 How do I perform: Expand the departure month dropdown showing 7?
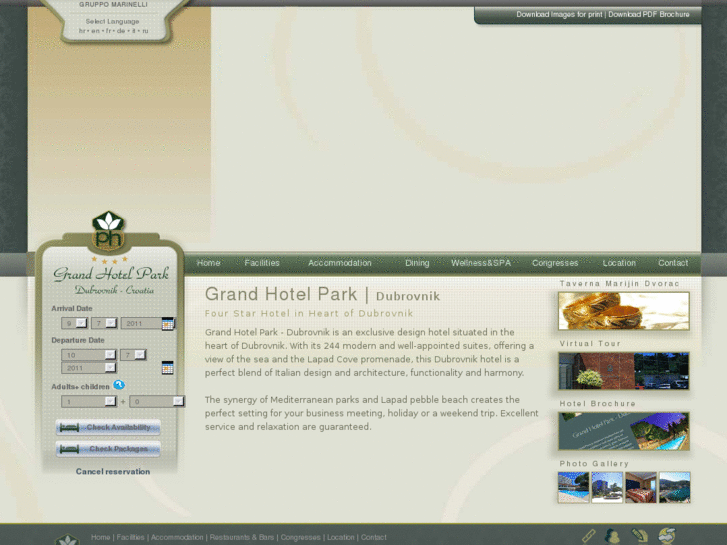click(134, 355)
